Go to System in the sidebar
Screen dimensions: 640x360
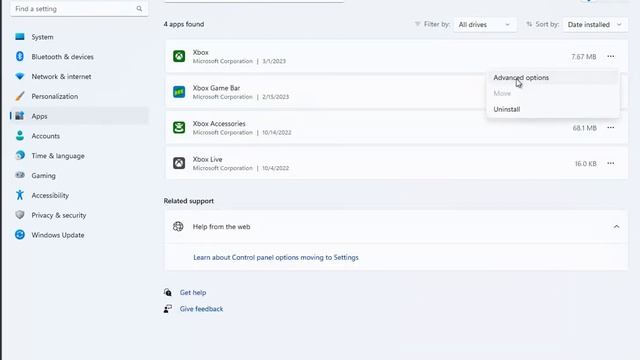[79, 37]
